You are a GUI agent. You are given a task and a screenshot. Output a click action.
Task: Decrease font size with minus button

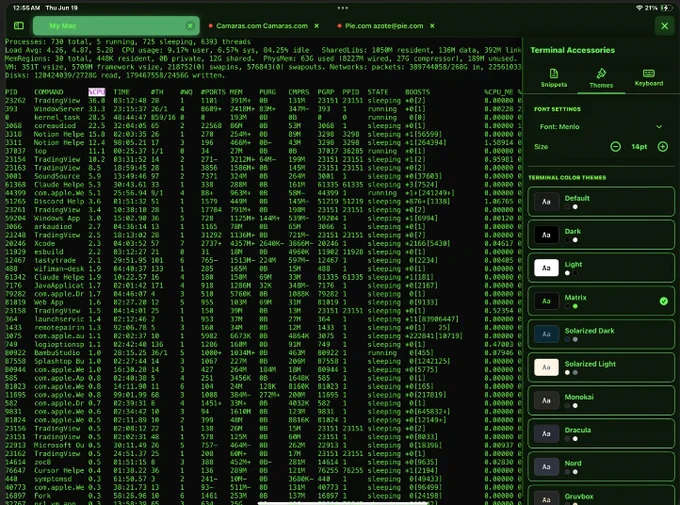[x=615, y=147]
